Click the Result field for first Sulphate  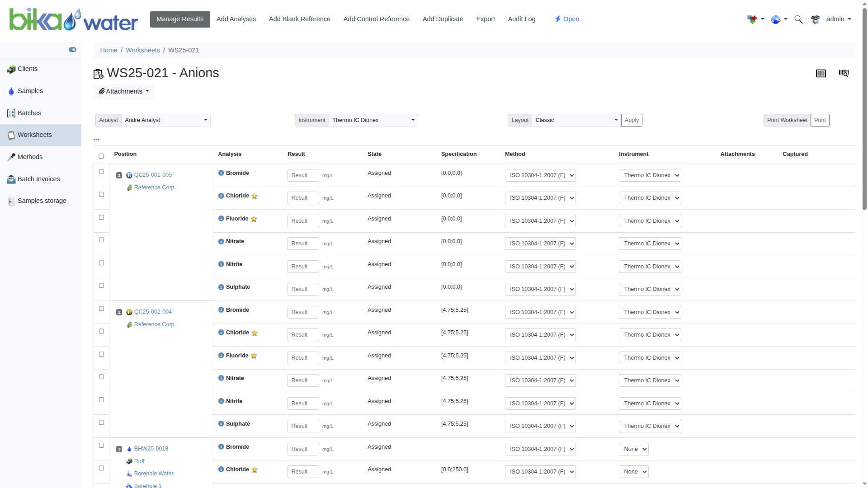[x=303, y=289]
